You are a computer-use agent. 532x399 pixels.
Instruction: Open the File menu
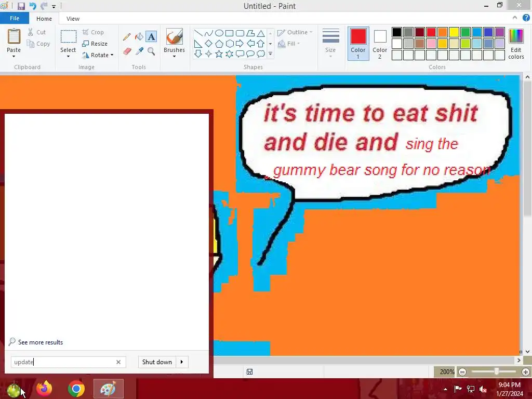15,18
